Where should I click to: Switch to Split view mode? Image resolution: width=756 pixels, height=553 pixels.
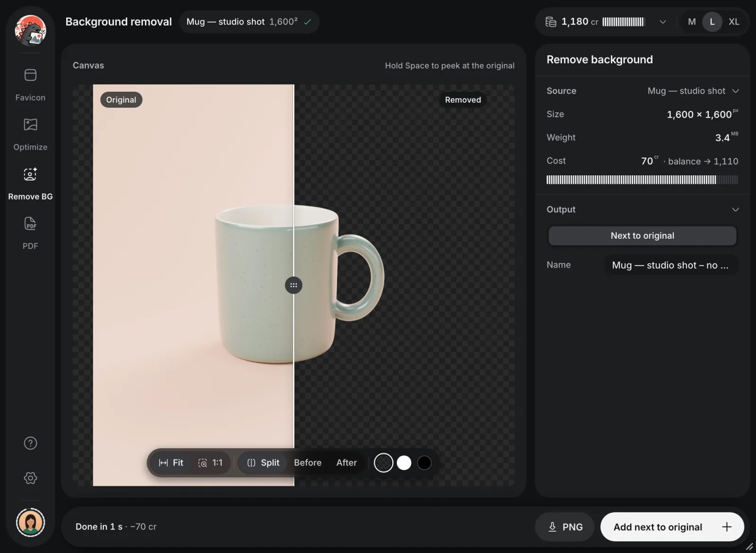(x=263, y=463)
